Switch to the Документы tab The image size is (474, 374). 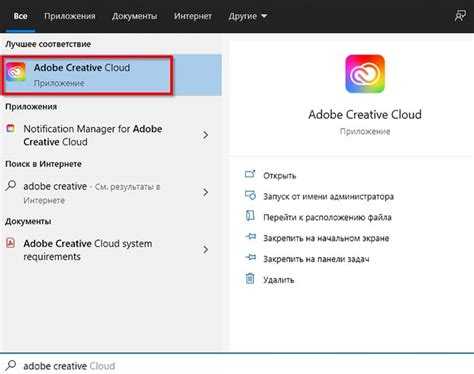click(x=134, y=16)
